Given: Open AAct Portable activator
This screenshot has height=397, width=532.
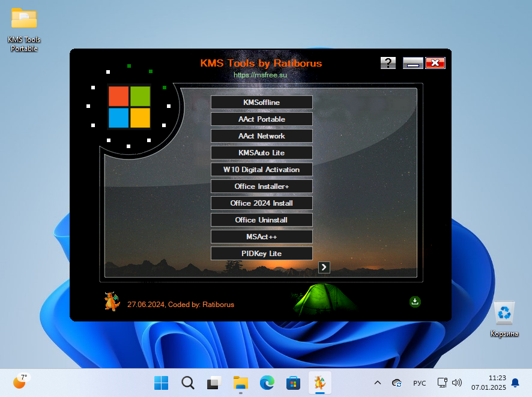Looking at the screenshot, I should 261,119.
